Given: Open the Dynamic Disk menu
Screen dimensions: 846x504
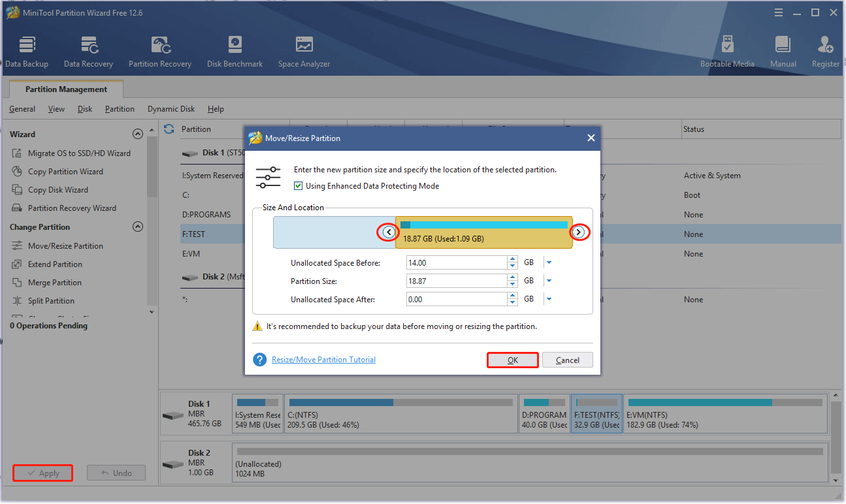Looking at the screenshot, I should (171, 109).
